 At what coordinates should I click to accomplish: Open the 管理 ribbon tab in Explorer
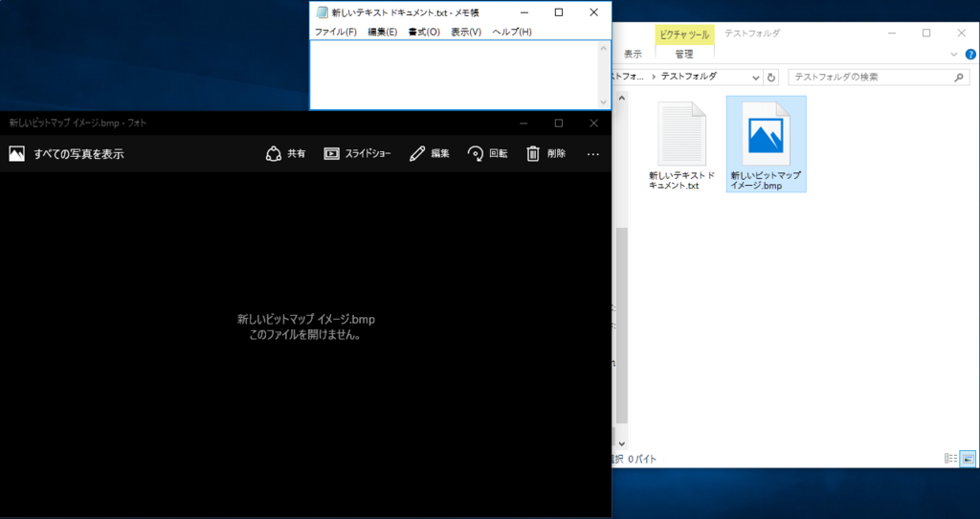684,55
